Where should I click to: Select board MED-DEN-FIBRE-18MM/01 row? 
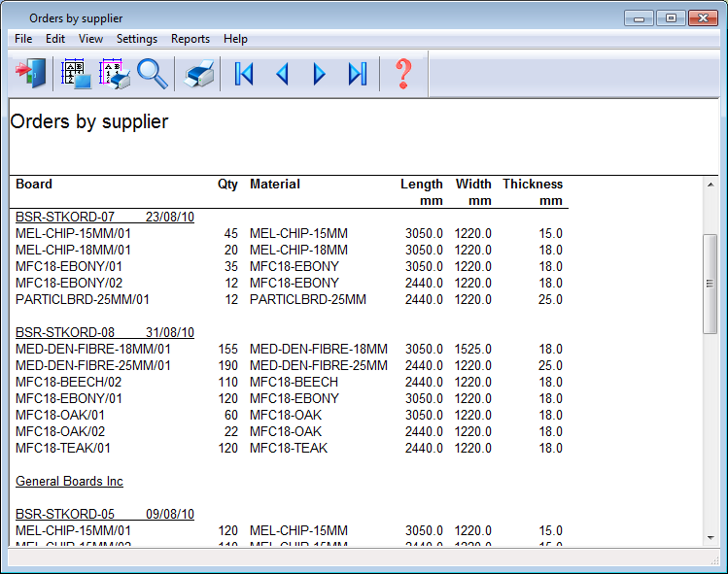click(x=289, y=349)
